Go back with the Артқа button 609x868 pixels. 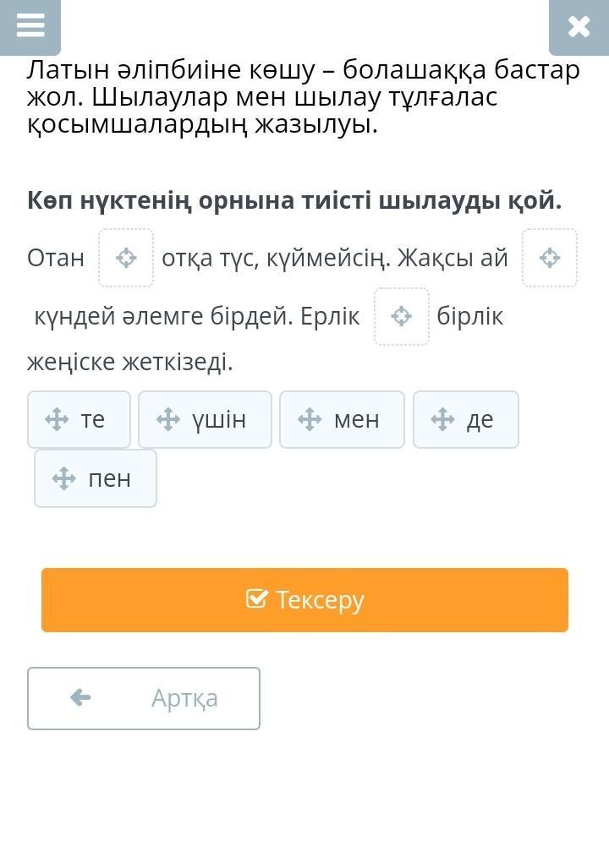pos(144,698)
